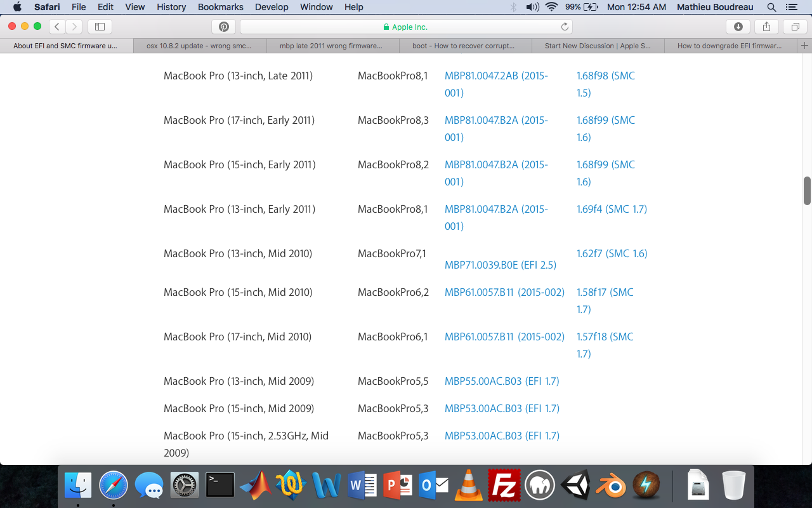Click 'MacBook Pro (13-inch, Late 2011)' text

point(238,76)
